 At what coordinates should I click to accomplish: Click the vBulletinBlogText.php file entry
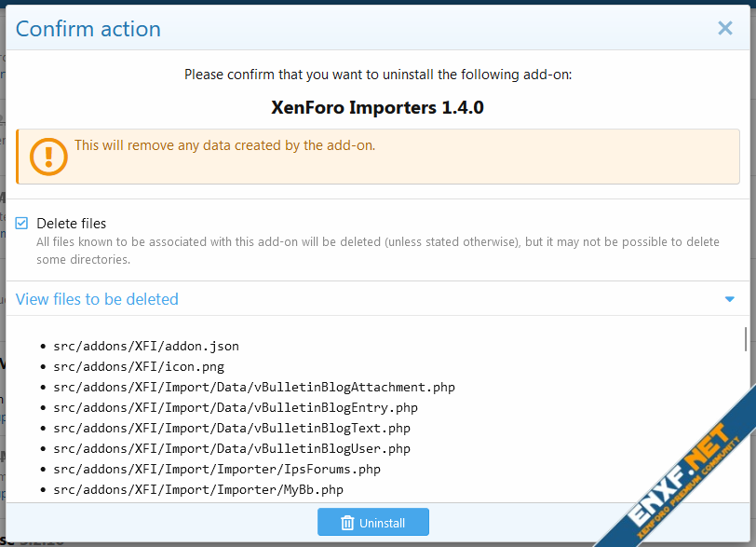tap(232, 428)
